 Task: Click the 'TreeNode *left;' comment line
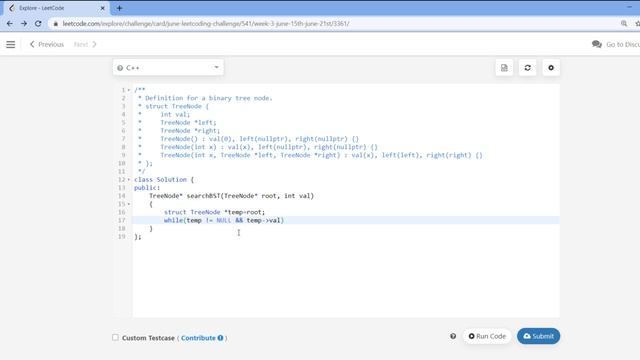[x=188, y=122]
